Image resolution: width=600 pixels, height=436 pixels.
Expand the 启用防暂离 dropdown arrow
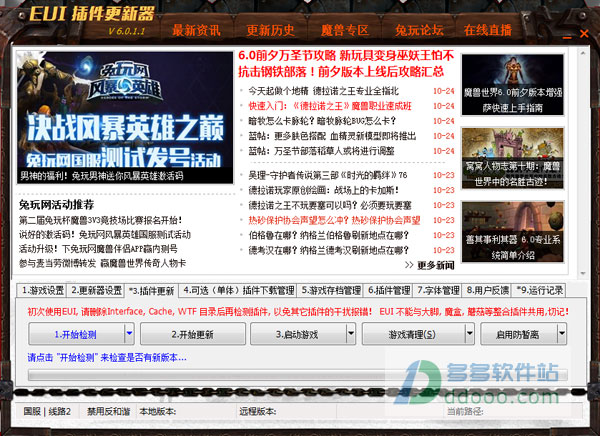point(562,333)
